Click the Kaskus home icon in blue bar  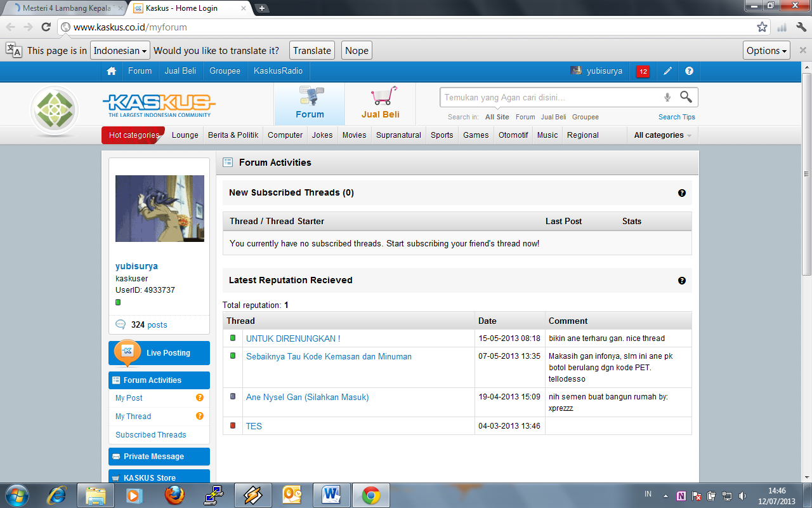pyautogui.click(x=112, y=71)
